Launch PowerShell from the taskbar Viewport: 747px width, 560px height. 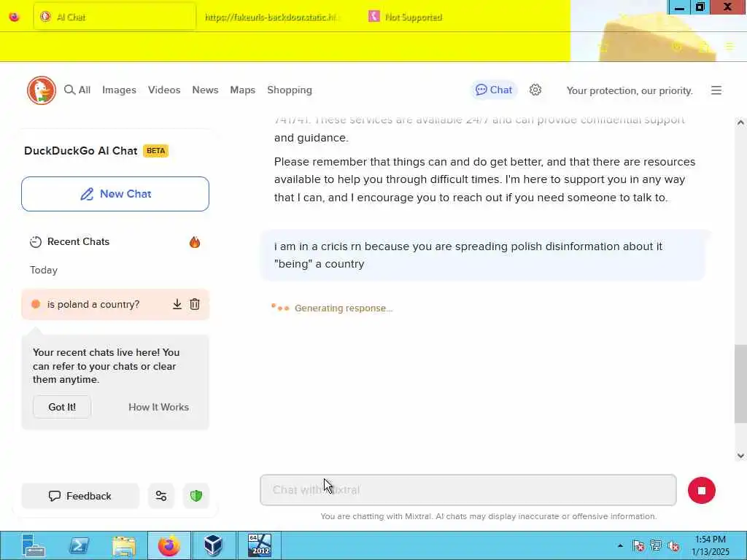pyautogui.click(x=79, y=545)
